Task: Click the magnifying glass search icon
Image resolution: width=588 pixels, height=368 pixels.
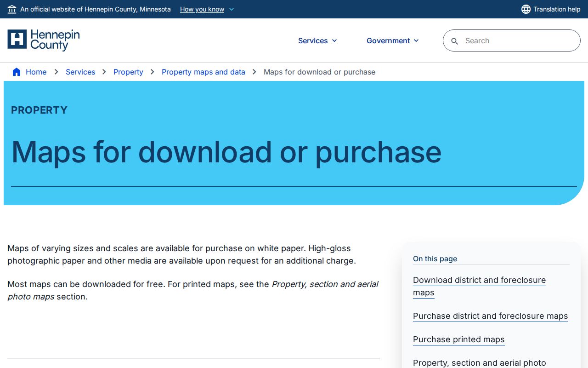Action: click(x=455, y=41)
